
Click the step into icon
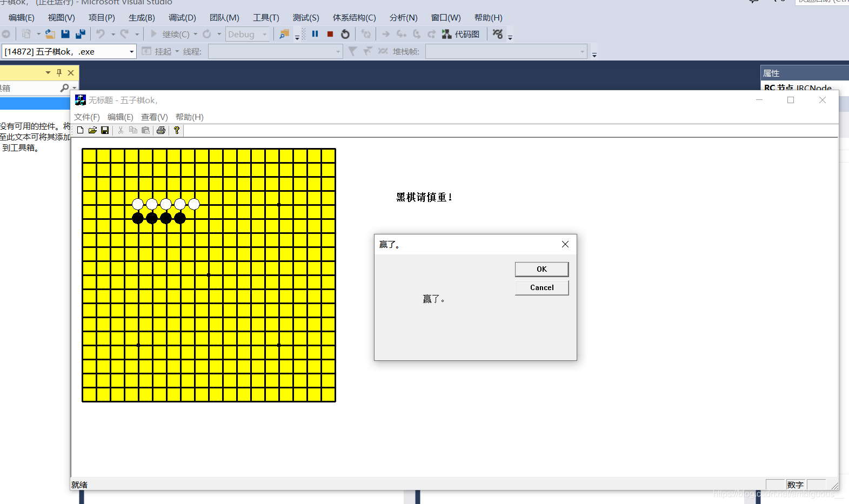point(401,34)
